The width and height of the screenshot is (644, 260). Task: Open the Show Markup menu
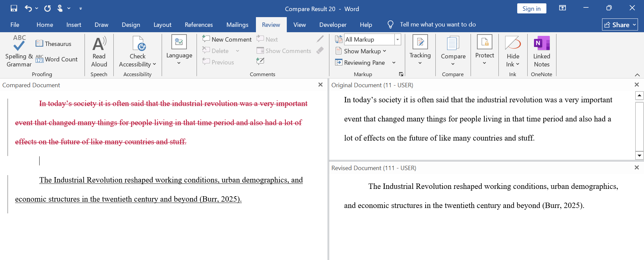tap(361, 51)
